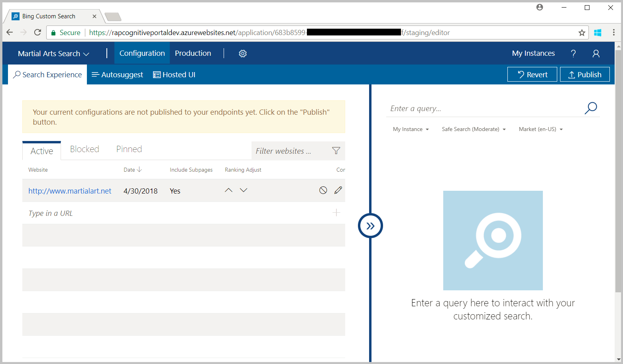The height and width of the screenshot is (364, 623).
Task: Block the martialart.net website entry
Action: (x=323, y=190)
